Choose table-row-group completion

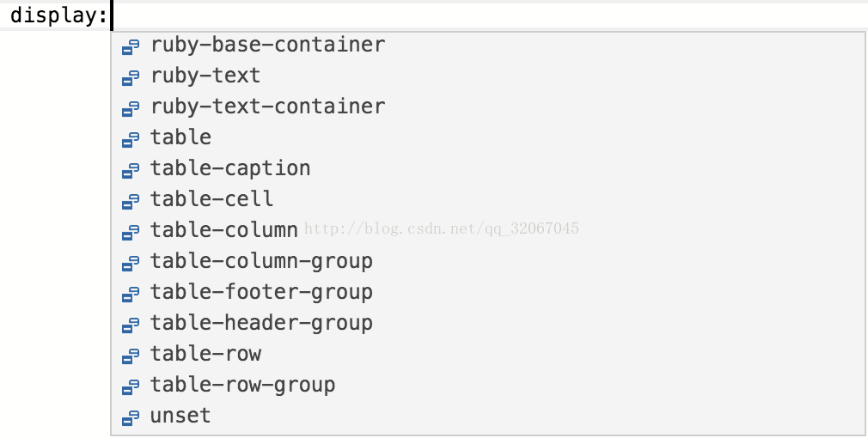click(x=488, y=386)
